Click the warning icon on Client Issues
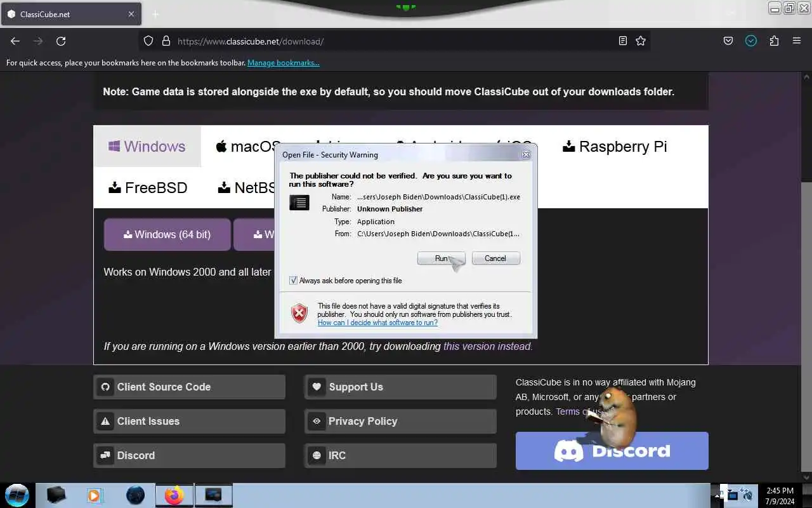 point(105,421)
